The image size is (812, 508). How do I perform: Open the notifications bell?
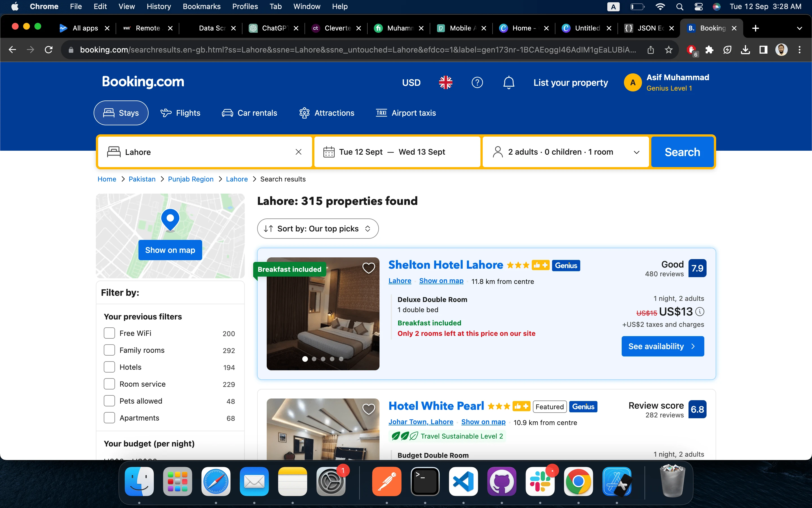coord(509,82)
